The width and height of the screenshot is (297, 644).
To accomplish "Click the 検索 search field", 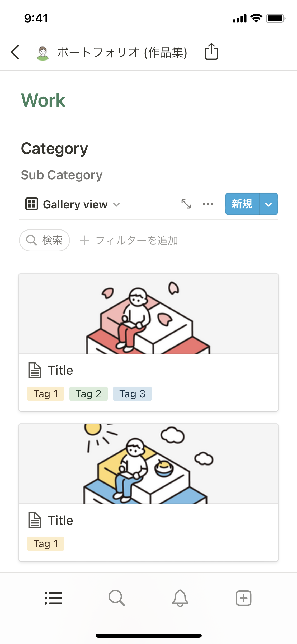I will pyautogui.click(x=45, y=240).
